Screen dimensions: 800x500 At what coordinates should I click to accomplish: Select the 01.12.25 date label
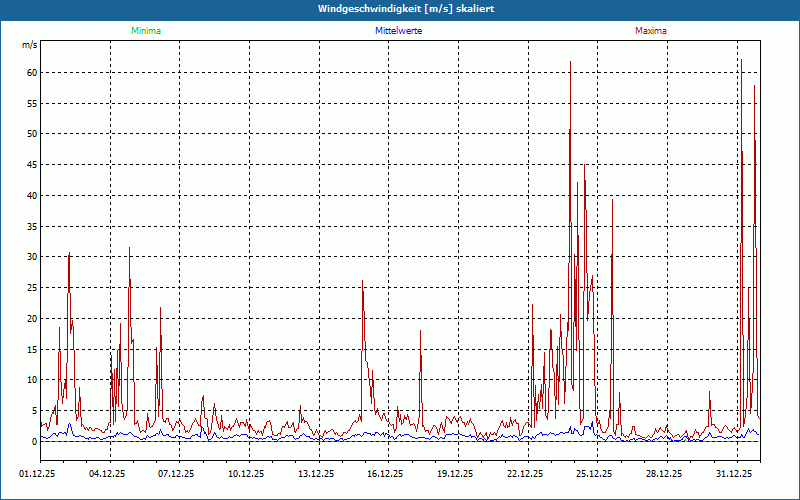point(37,474)
